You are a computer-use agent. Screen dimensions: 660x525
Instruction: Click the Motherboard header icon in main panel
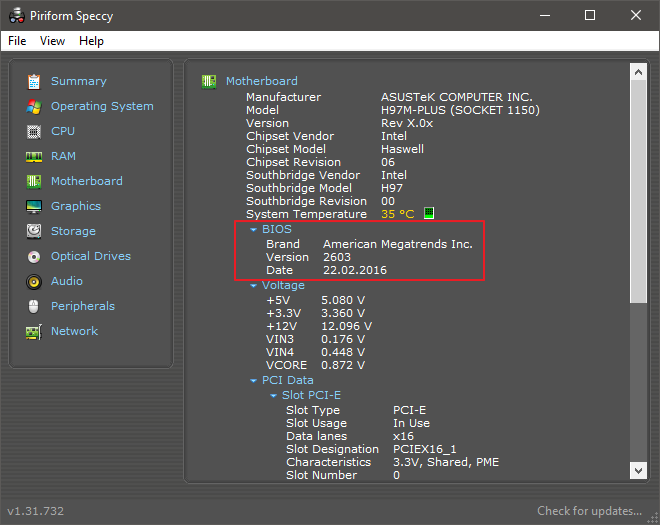coord(209,81)
